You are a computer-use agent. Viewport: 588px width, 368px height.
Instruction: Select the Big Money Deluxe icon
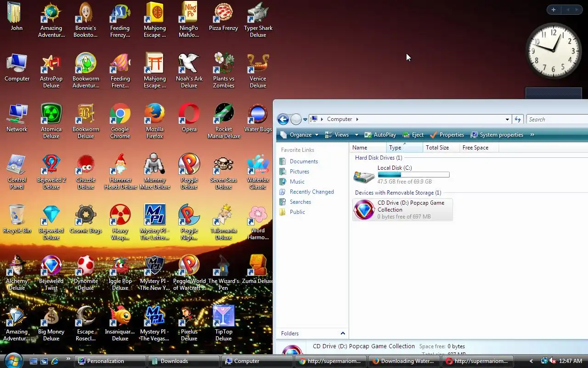51,323
